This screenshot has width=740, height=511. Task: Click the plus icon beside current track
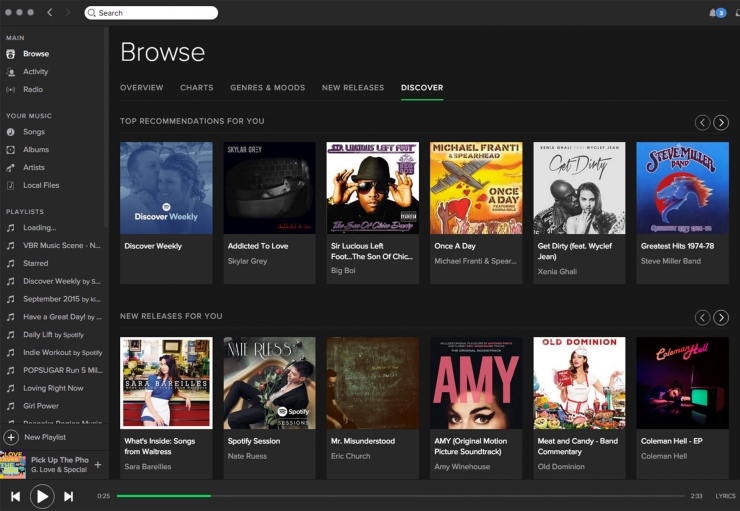point(97,465)
